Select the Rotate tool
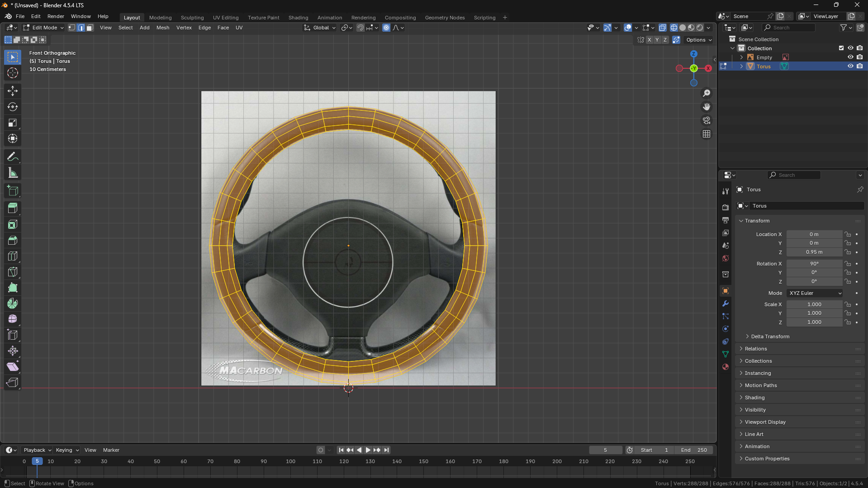868x488 pixels. point(13,107)
